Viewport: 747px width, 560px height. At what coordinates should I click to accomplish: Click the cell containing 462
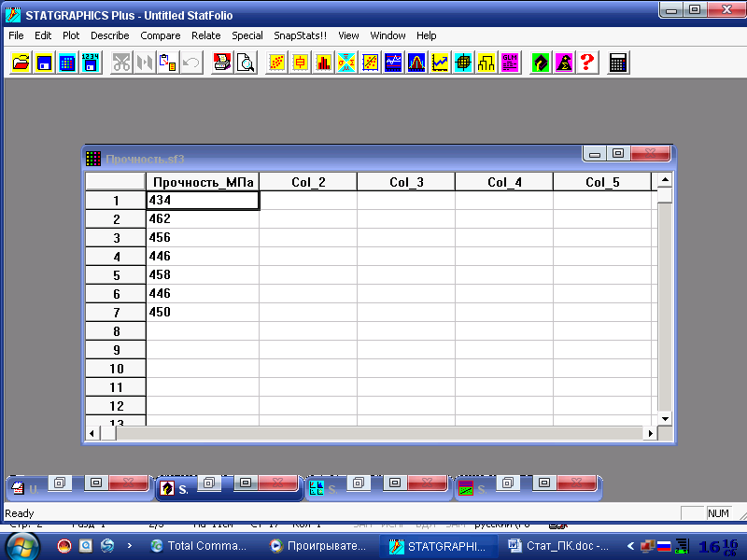point(203,219)
